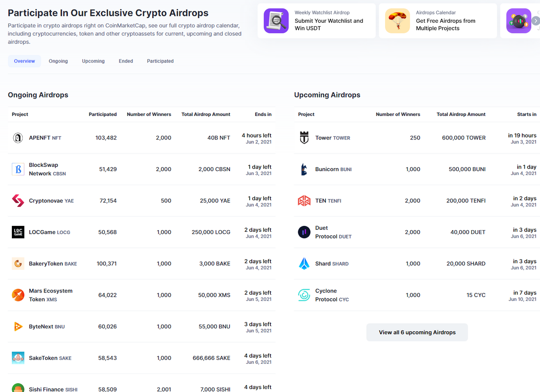The image size is (540, 392).
Task: Click the 15 CYC airdrop amount
Action: tap(476, 295)
